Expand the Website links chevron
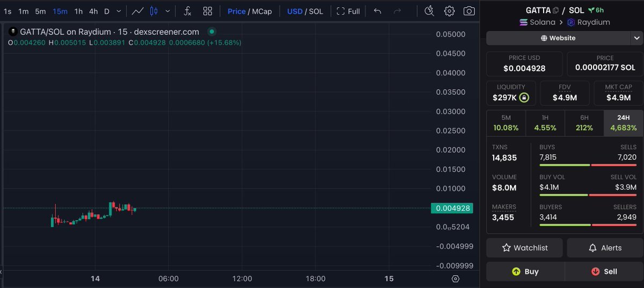This screenshot has height=288, width=644. (636, 38)
